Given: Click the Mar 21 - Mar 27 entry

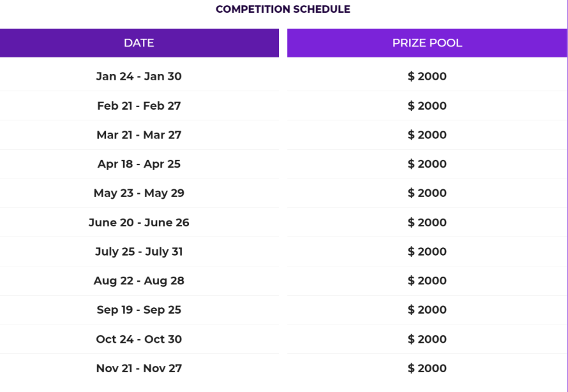Looking at the screenshot, I should pos(138,135).
